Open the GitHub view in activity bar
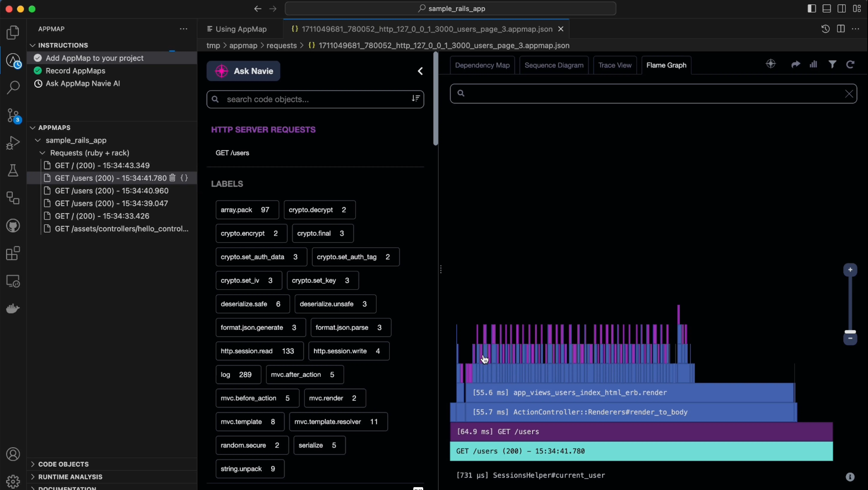Screen dimensions: 868x490 13,226
